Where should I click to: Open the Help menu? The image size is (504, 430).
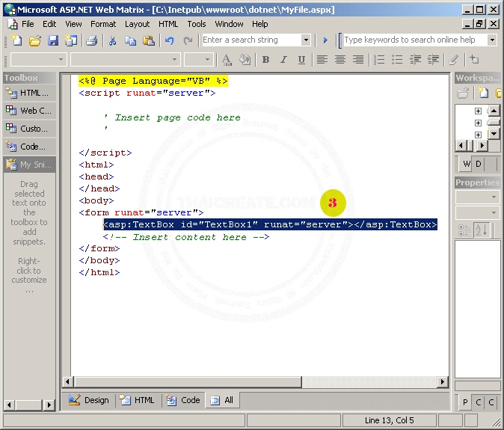pos(259,24)
